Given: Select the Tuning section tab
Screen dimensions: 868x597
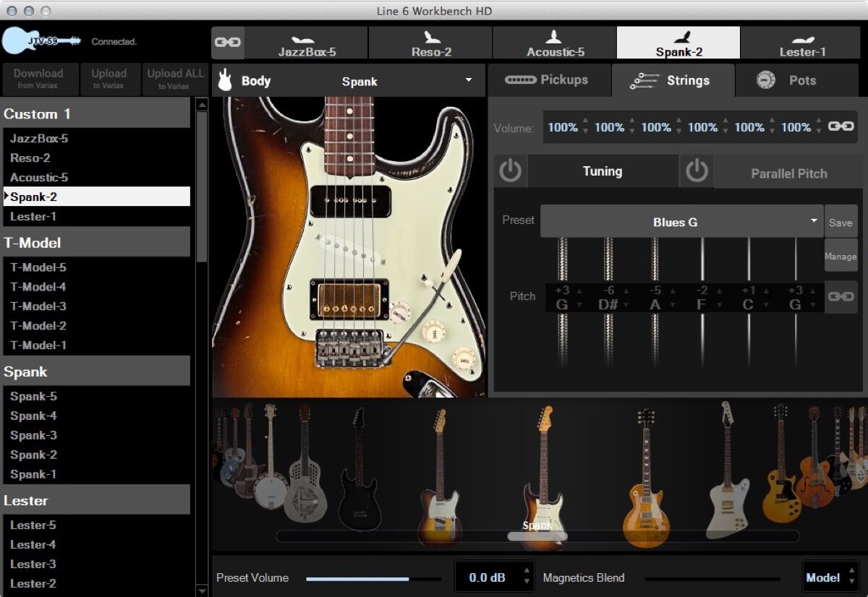Looking at the screenshot, I should coord(603,171).
